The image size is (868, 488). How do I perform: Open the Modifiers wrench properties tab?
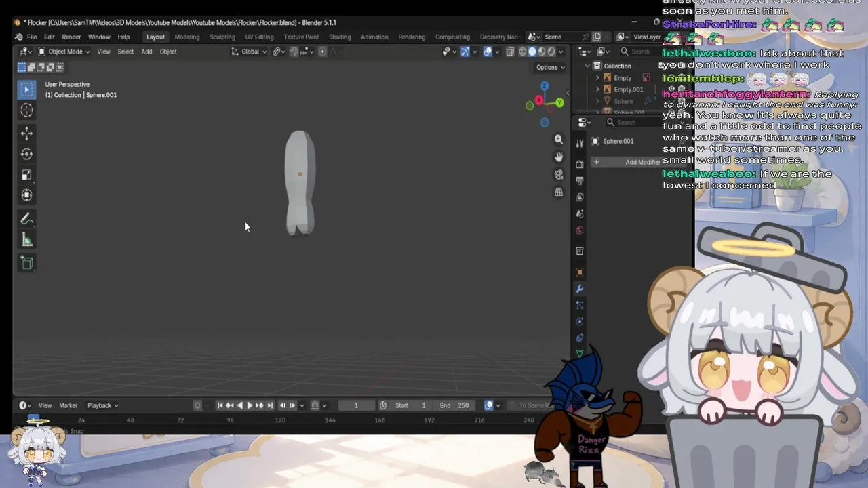pos(580,289)
